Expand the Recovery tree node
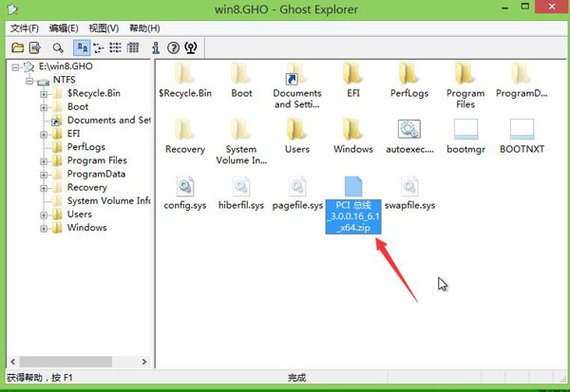570x392 pixels. tap(44, 188)
